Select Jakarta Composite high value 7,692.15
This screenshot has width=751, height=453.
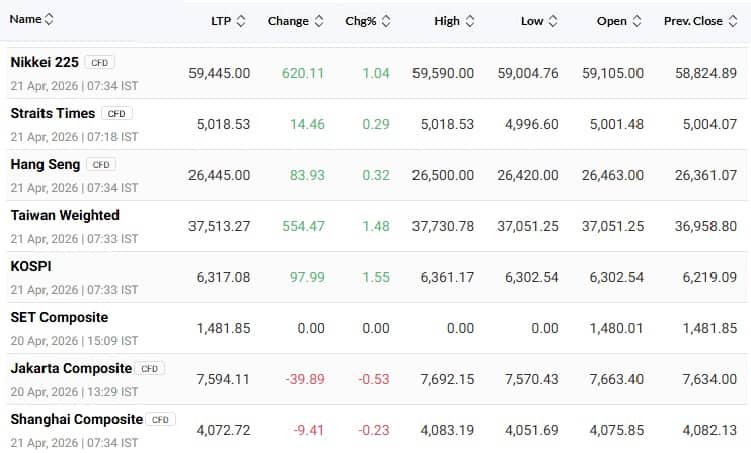[447, 379]
